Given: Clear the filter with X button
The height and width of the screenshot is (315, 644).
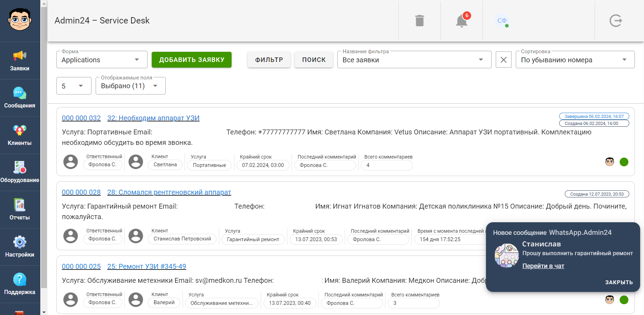Looking at the screenshot, I should pyautogui.click(x=503, y=60).
